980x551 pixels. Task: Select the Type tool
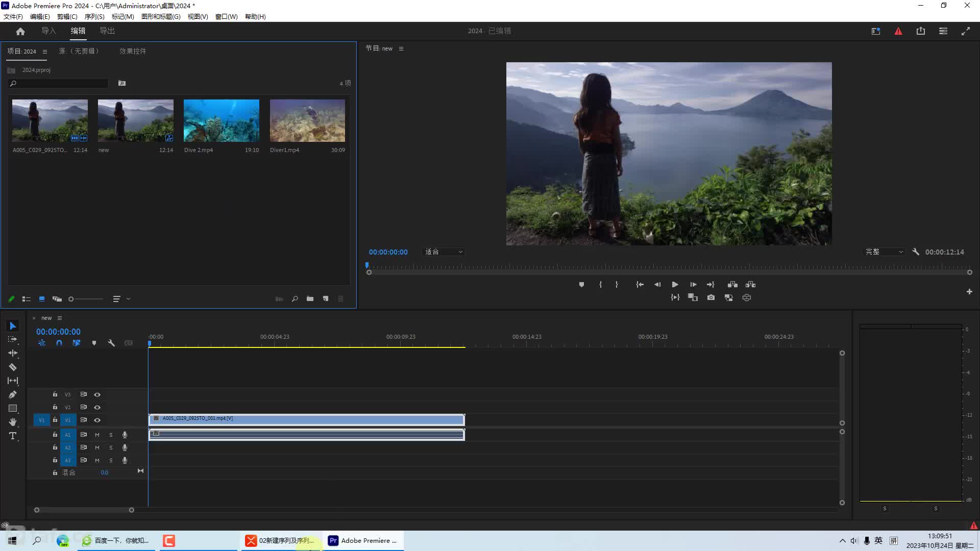(13, 436)
